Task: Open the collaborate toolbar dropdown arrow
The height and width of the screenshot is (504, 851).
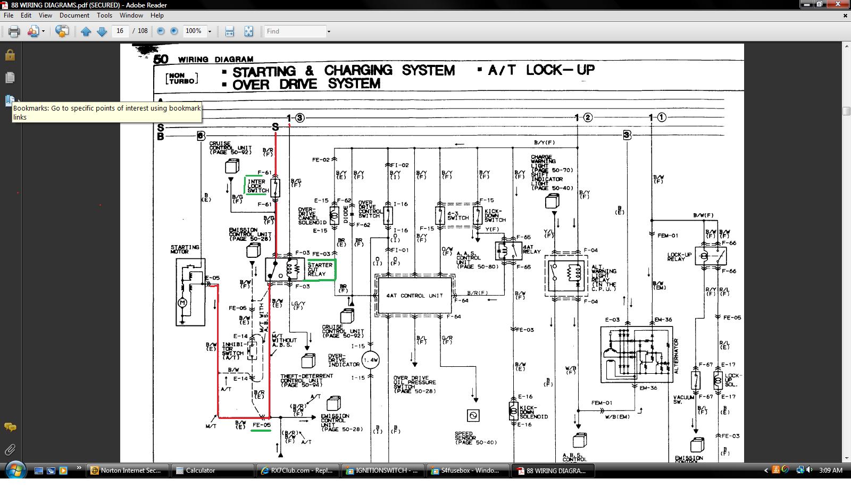Action: coord(43,31)
